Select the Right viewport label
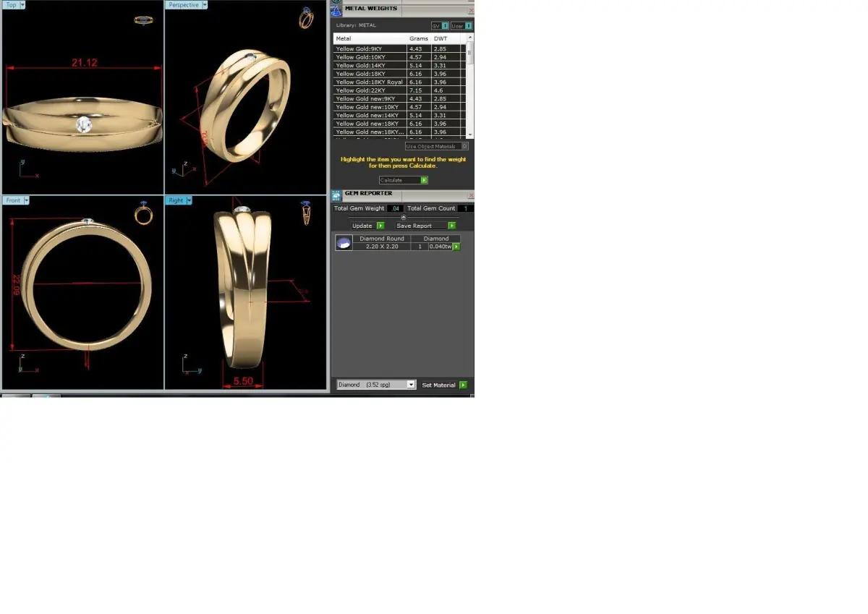Screen dimensions: 868x614 [176, 200]
